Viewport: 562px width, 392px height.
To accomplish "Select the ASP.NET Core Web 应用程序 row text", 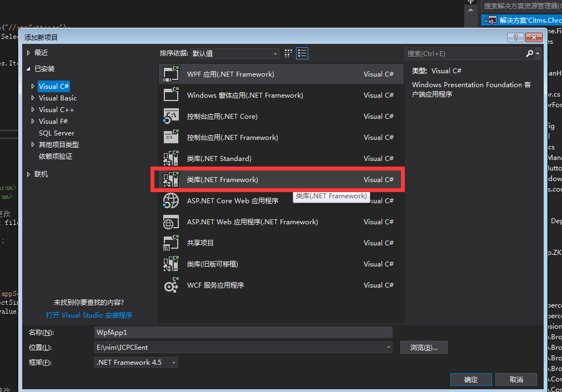I will [233, 200].
